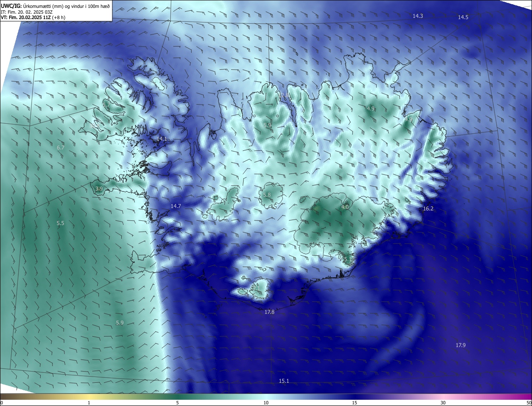Screen dimensions: 532x406
Task: Click the valid time line 'VT: Fim. 20.02.2025 11Z (+8 h)'
Action: click(x=33, y=17)
